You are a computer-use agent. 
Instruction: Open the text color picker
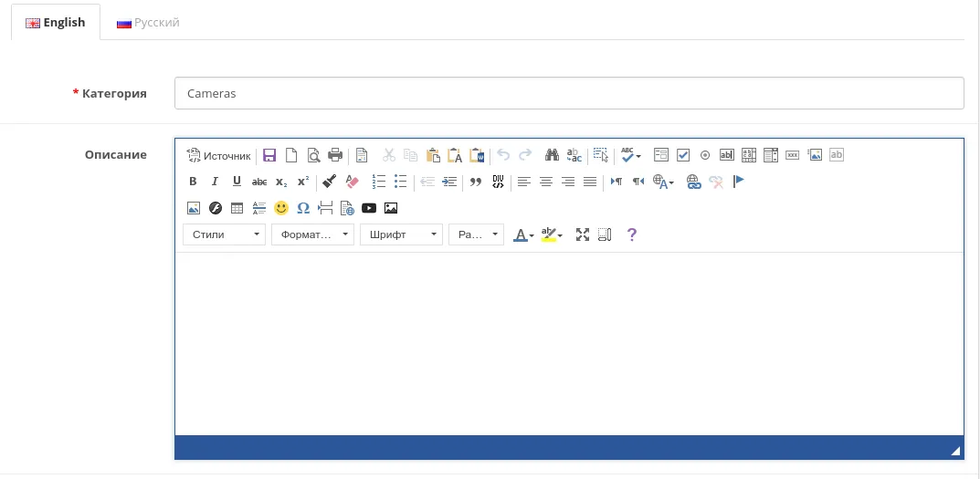[x=523, y=234]
